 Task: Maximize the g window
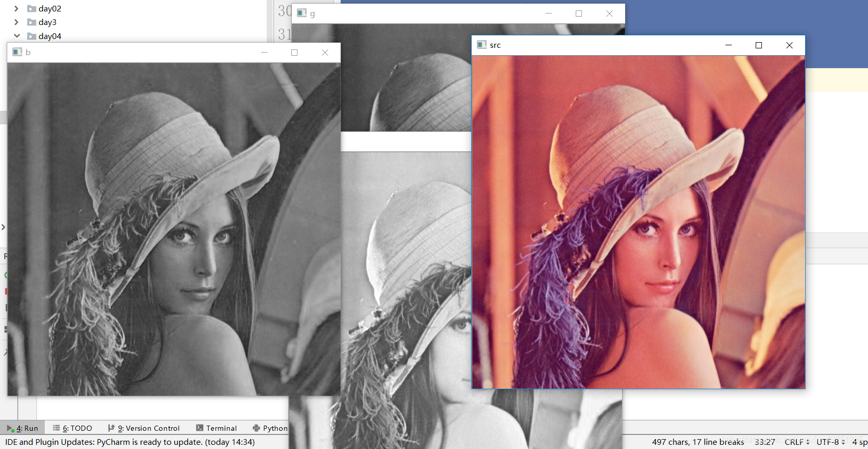[579, 14]
